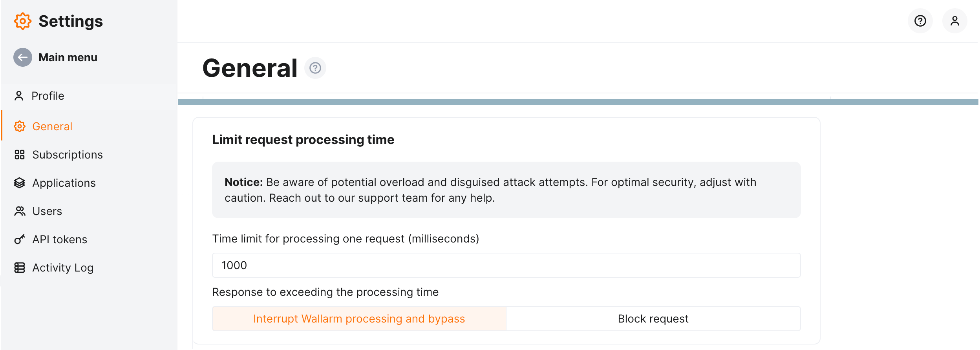
Task: Select the Block request response option
Action: point(653,319)
